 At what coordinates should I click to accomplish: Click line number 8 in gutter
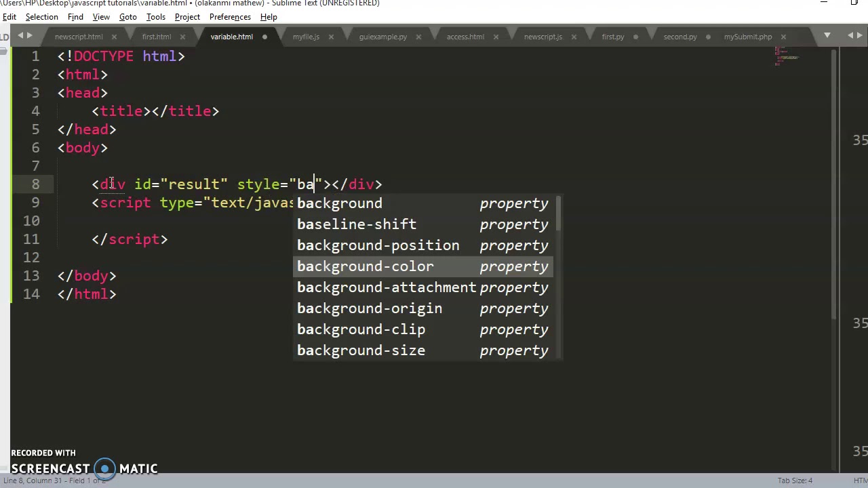[x=35, y=184]
